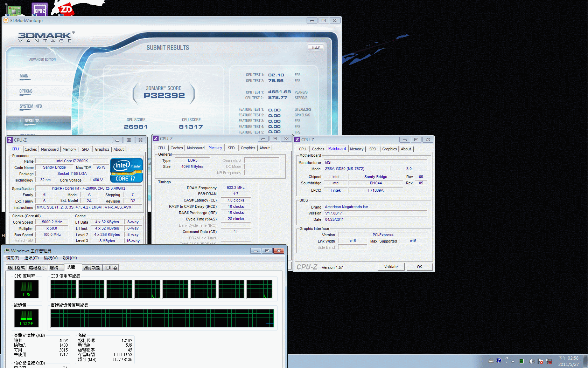Open OPTIONS in 3DMark Vantage sidebar
The height and width of the screenshot is (368, 588).
pos(26,91)
